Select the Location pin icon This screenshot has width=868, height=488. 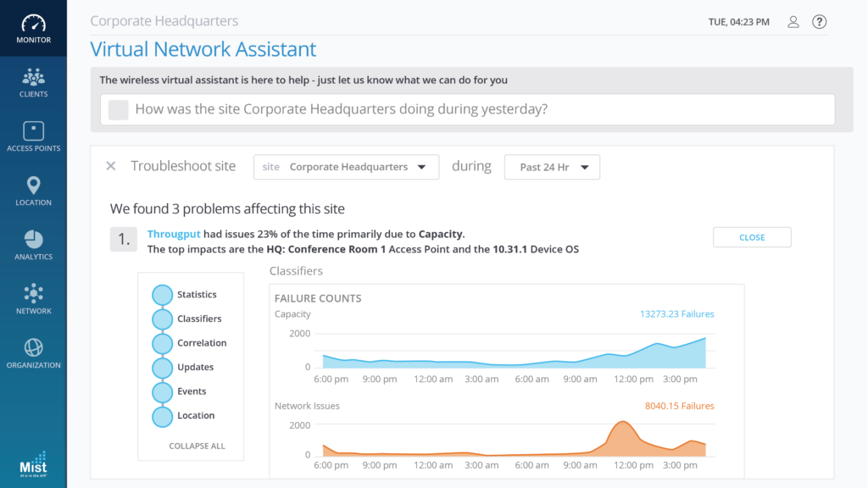point(33,186)
